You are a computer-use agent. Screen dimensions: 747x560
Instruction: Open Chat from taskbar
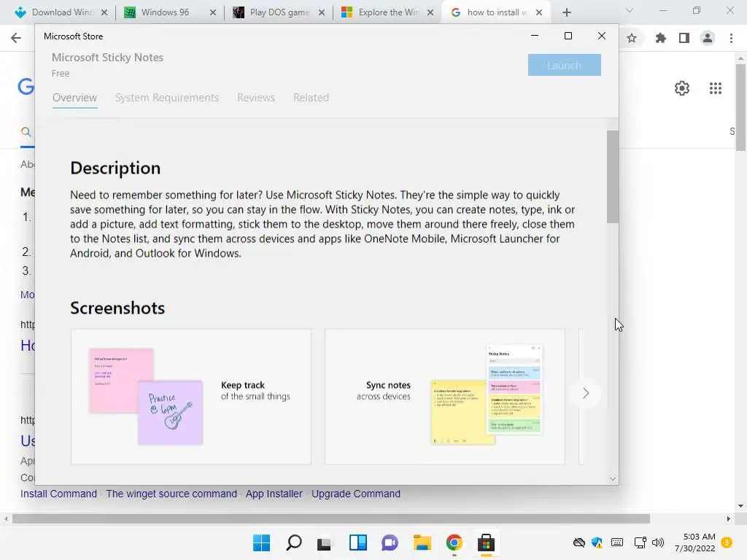390,542
